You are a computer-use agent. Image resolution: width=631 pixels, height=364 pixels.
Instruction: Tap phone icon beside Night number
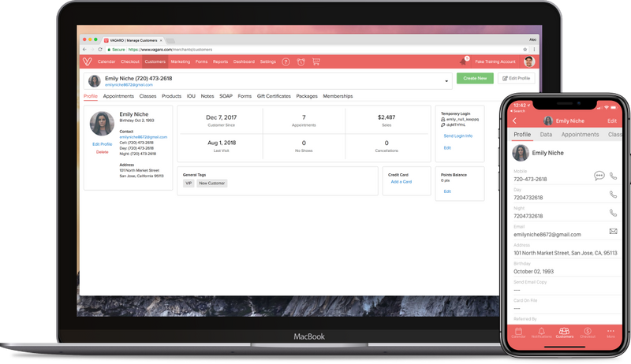[613, 213]
